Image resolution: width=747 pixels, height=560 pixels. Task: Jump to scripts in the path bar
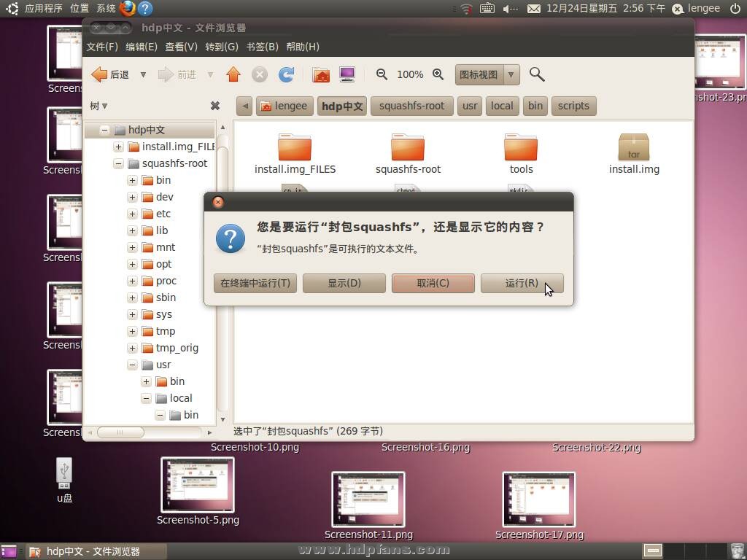coord(573,106)
